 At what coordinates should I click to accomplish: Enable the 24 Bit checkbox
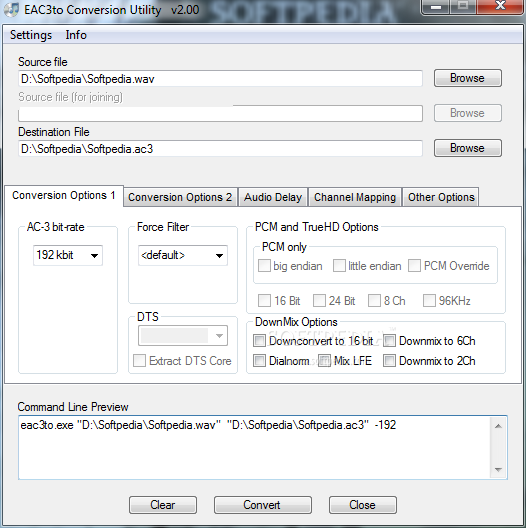pos(319,301)
